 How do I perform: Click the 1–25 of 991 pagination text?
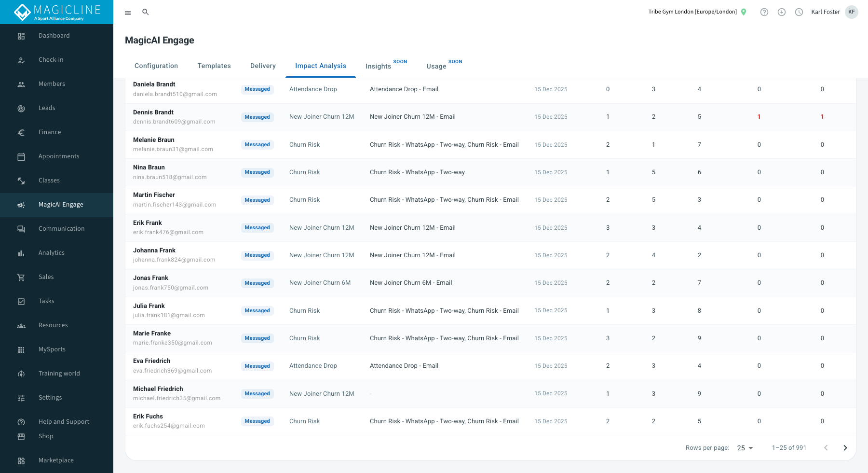point(789,448)
